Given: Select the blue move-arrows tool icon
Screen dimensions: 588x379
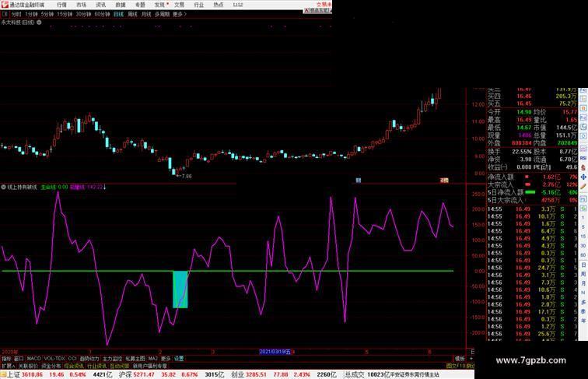Looking at the screenshot, I should tap(583, 177).
